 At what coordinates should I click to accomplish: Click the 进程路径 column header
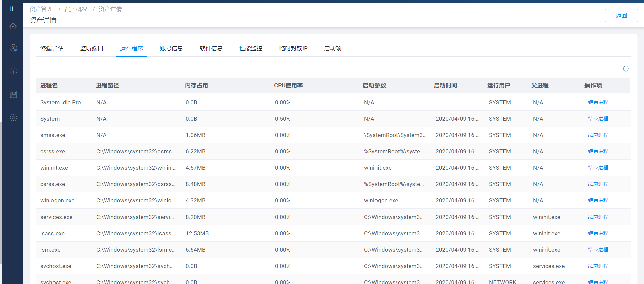click(x=108, y=86)
